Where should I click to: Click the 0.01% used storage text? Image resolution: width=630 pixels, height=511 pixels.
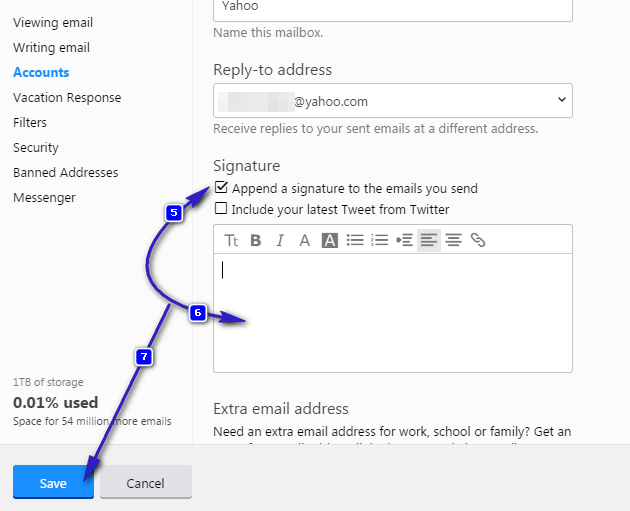click(55, 403)
